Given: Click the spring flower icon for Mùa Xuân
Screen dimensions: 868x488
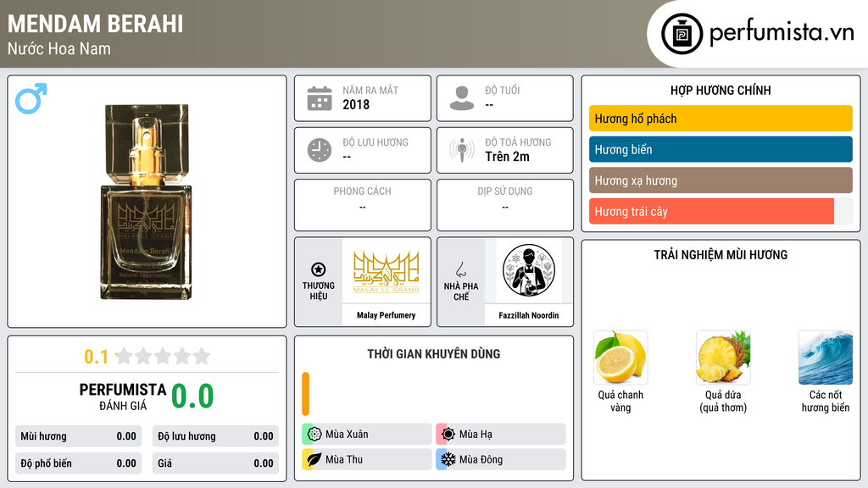Looking at the screenshot, I should (314, 435).
